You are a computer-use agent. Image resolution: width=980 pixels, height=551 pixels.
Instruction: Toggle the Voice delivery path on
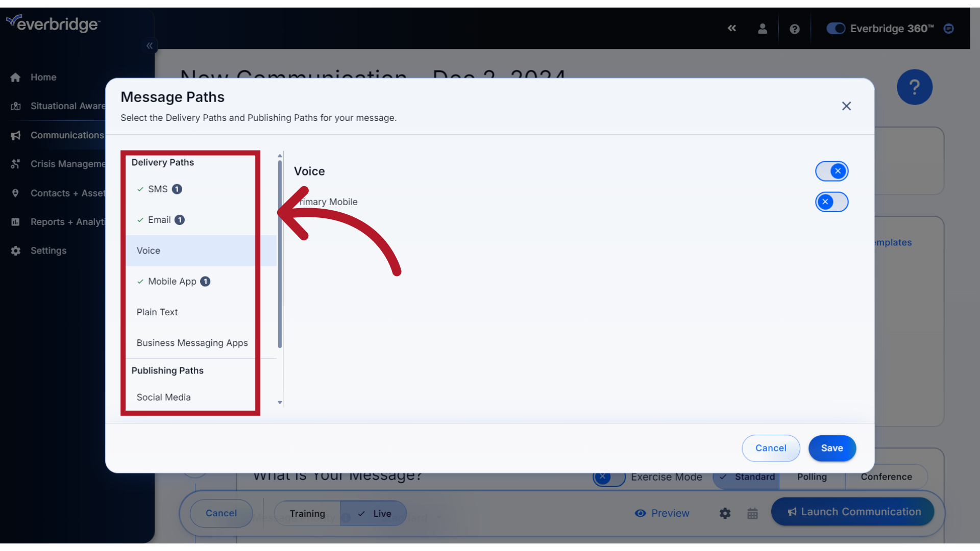(831, 171)
